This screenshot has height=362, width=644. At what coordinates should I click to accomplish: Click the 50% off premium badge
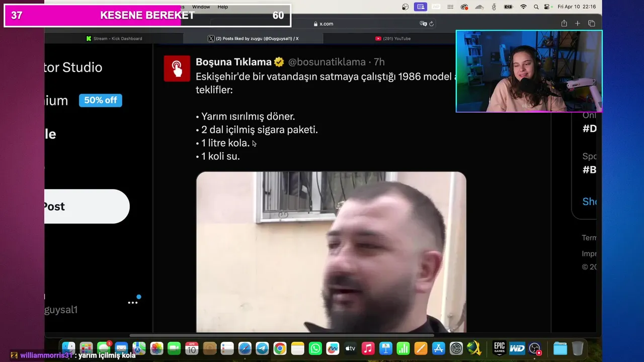click(100, 100)
